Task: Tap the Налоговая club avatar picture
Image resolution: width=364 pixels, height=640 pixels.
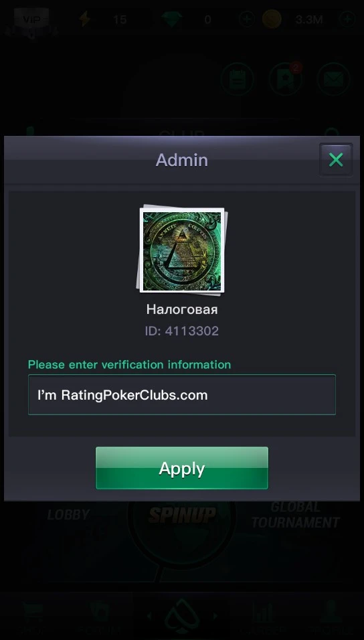Action: point(182,250)
